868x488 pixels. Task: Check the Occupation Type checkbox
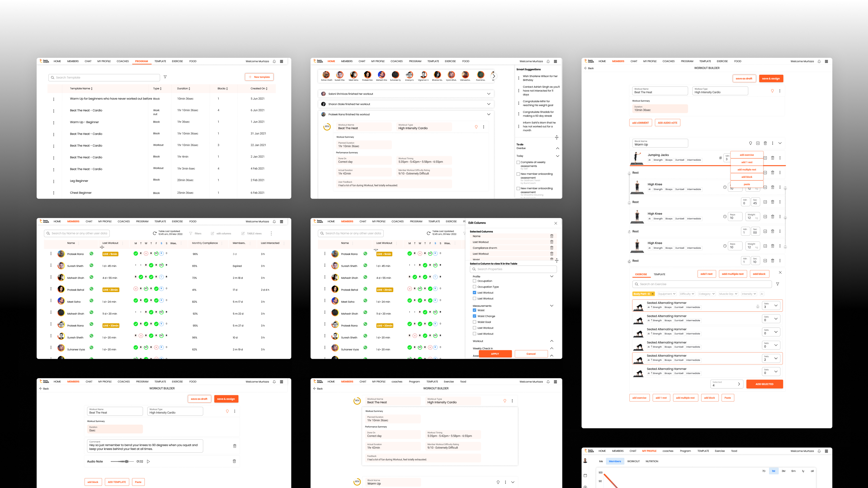click(x=475, y=287)
